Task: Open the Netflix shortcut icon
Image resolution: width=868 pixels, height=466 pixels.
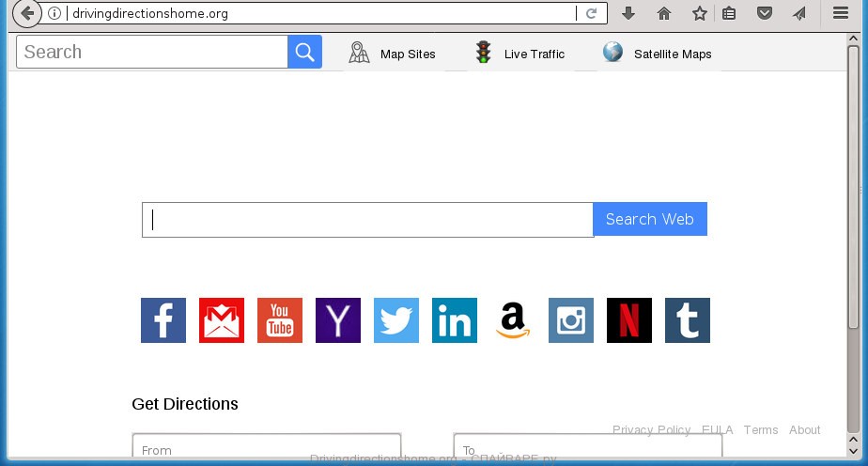Action: coord(629,320)
